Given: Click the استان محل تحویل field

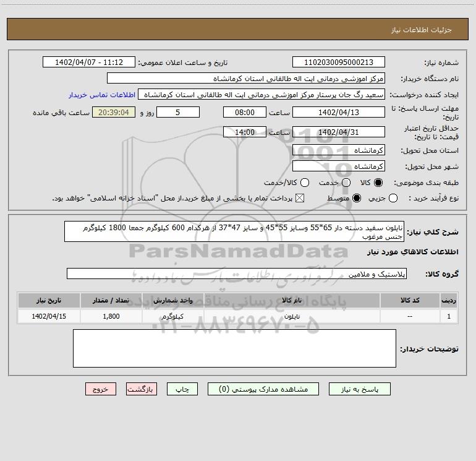Looking at the screenshot, I should tap(339, 150).
